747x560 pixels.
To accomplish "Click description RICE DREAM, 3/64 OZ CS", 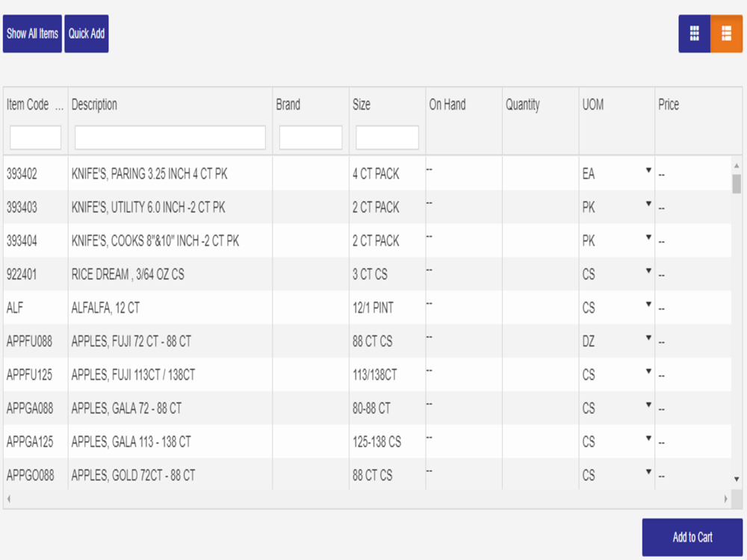I will [x=128, y=274].
